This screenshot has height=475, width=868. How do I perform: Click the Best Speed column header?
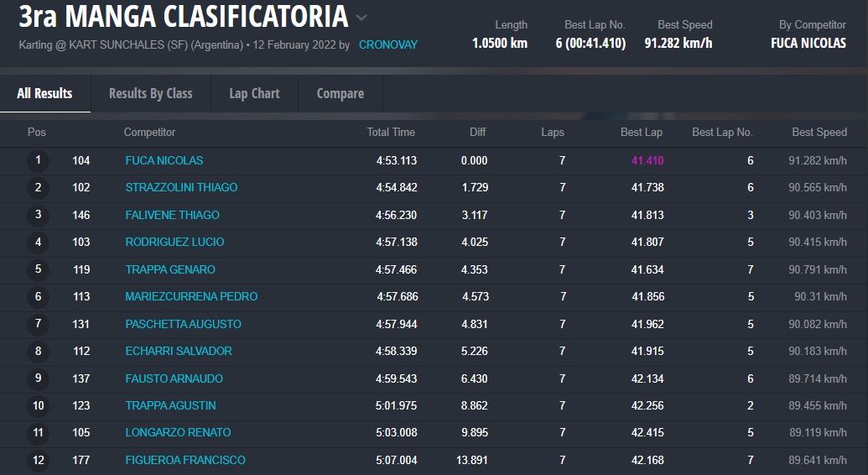(819, 132)
